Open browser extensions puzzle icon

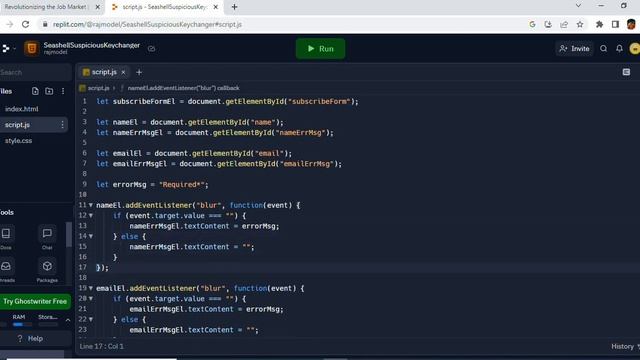click(x=599, y=24)
